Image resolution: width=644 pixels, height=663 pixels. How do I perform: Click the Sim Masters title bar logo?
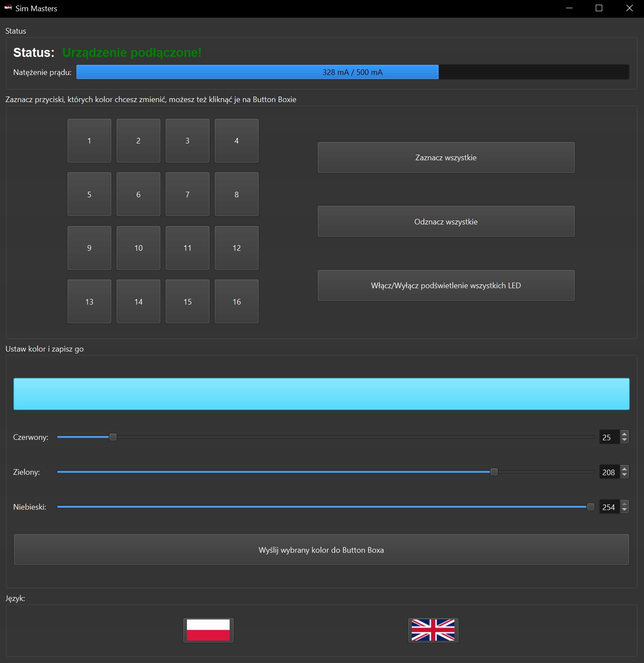point(8,8)
